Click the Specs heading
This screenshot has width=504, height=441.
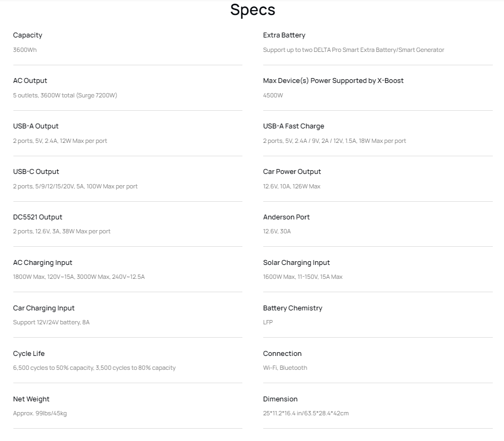point(253,10)
